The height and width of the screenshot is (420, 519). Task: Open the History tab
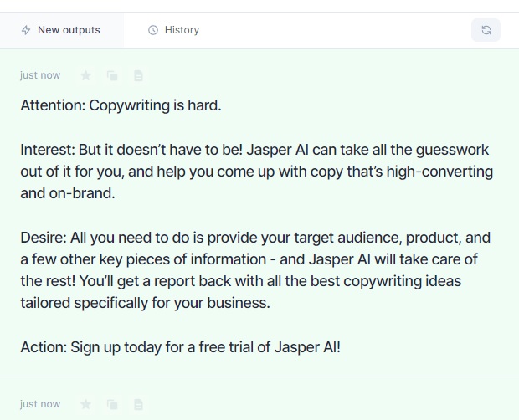click(x=173, y=30)
